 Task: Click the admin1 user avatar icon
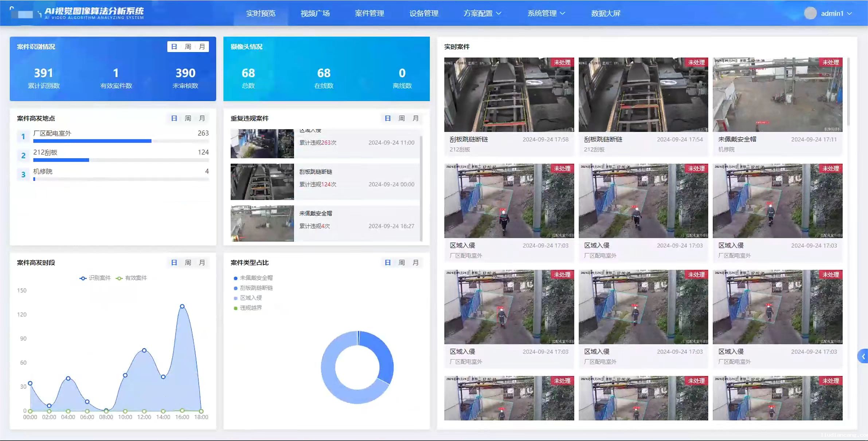(x=810, y=13)
